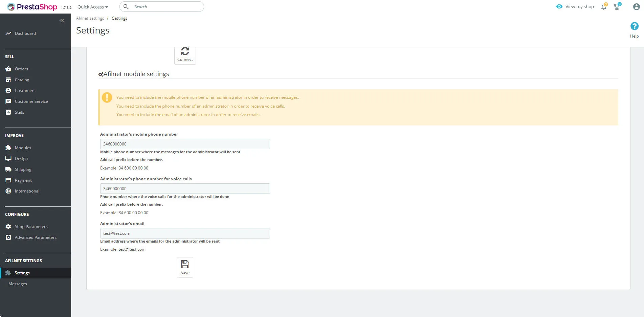Click the Save floppy disk button
644x317 pixels.
pyautogui.click(x=185, y=267)
